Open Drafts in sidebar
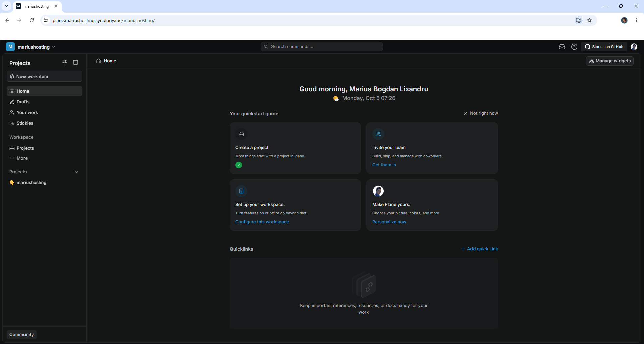The image size is (644, 344). [44, 102]
